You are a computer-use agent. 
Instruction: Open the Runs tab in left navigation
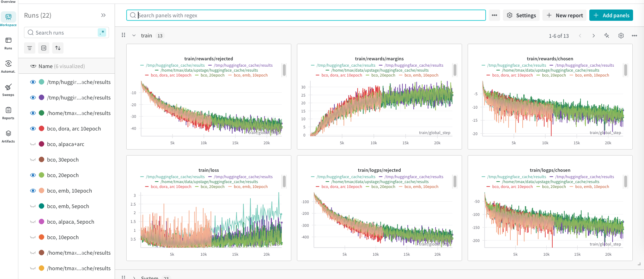8,43
